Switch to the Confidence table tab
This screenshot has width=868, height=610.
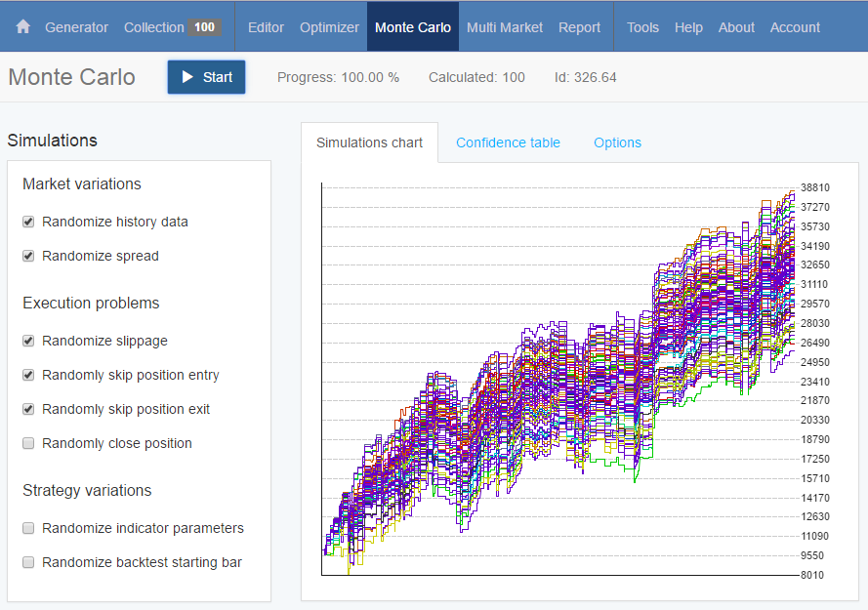(508, 142)
